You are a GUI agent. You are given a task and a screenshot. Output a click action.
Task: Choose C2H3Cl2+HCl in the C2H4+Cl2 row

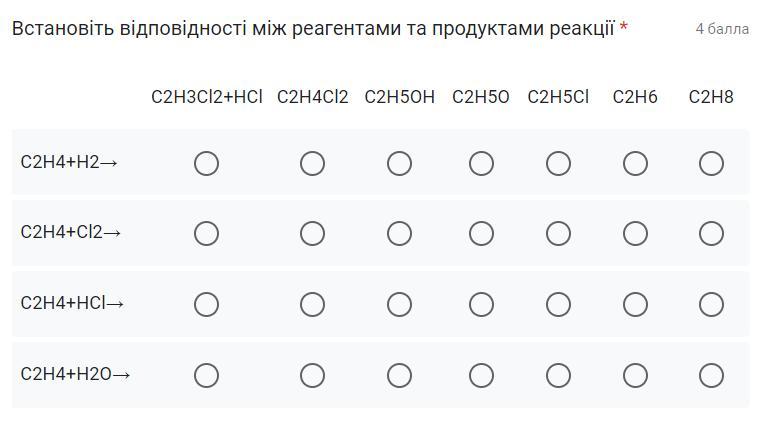[x=206, y=233]
